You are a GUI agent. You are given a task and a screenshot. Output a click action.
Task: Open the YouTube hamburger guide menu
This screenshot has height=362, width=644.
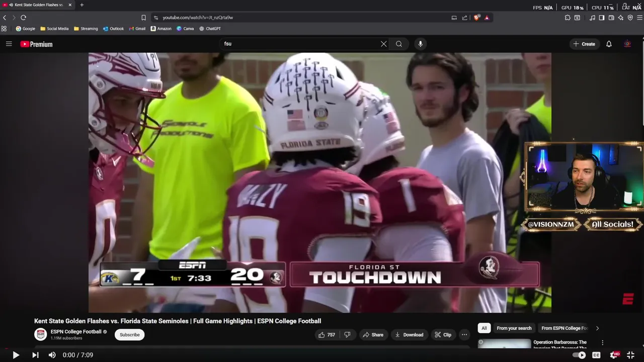pos(9,44)
